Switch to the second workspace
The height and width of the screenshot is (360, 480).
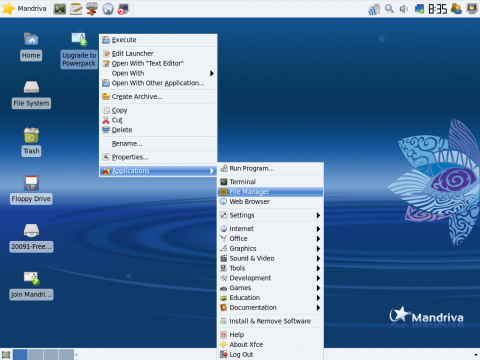(35, 354)
